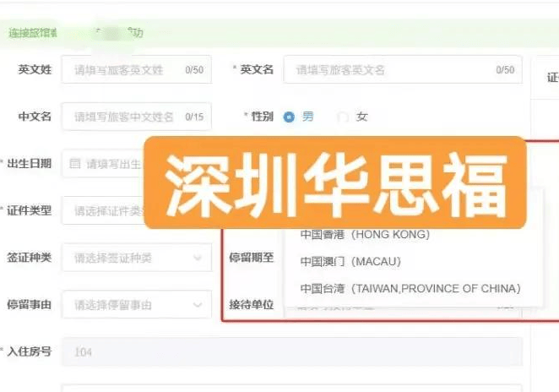Choose 中国香港 (HONG KONG) from the list

coord(365,234)
